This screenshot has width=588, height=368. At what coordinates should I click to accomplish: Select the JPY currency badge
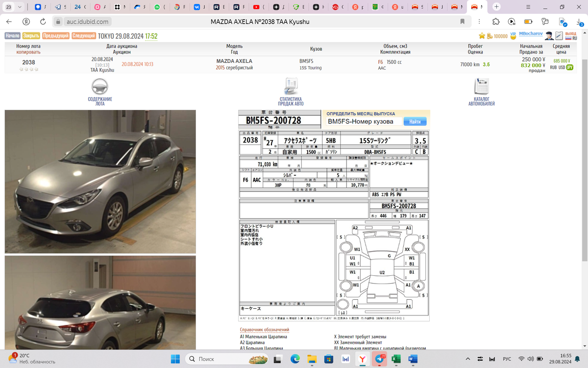tap(570, 68)
